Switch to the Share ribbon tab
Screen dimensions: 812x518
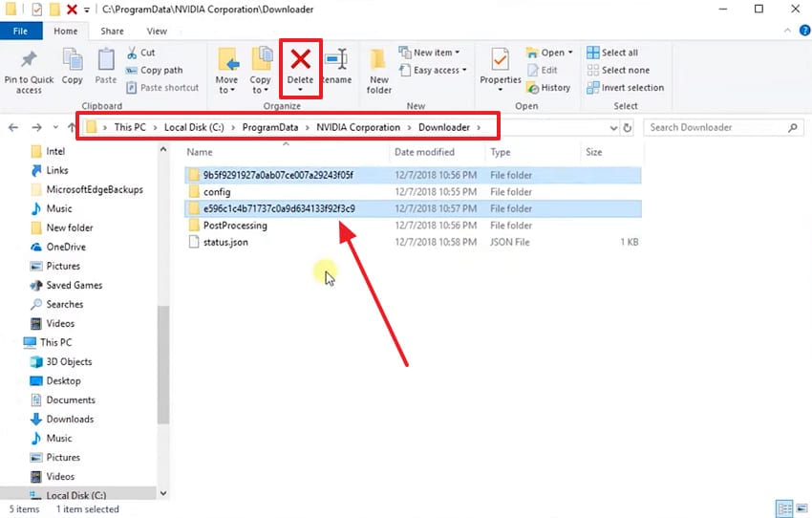pyautogui.click(x=112, y=32)
